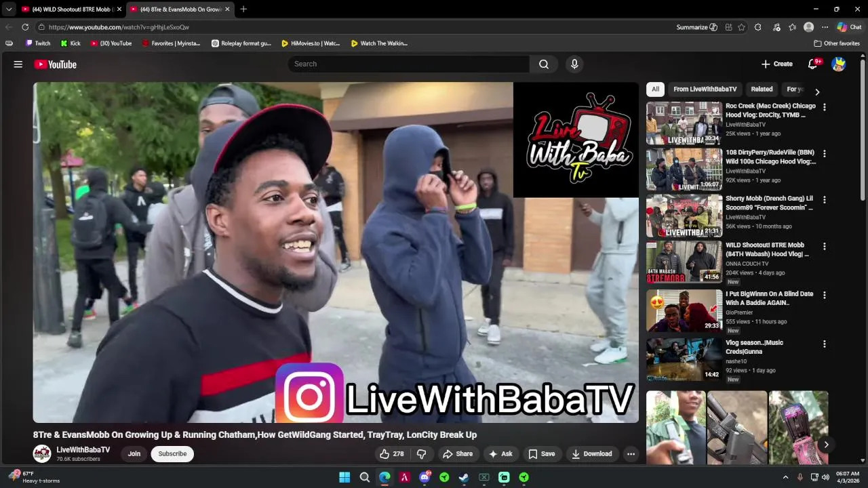
Task: Open YouTube notifications bell
Action: coord(813,64)
